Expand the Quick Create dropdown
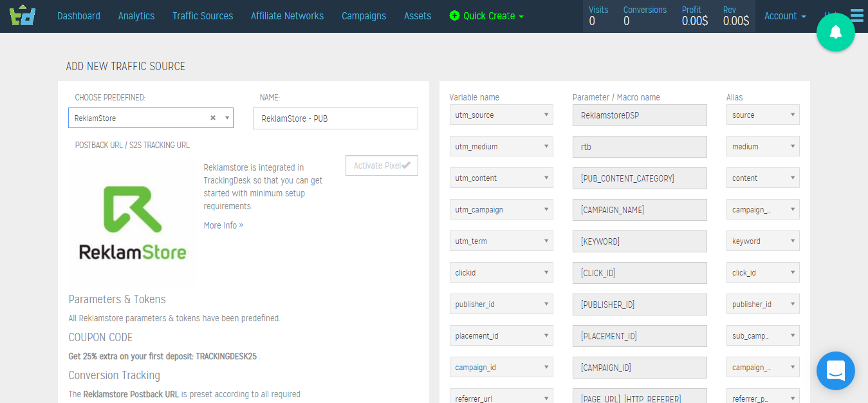 pos(487,16)
